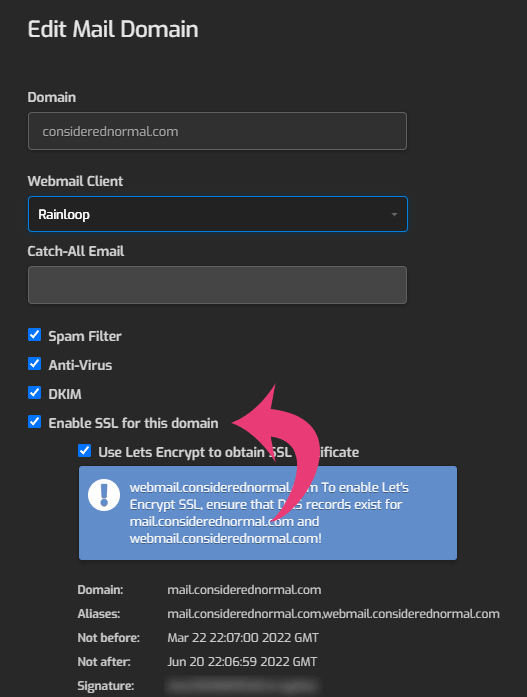Image resolution: width=527 pixels, height=697 pixels.
Task: Disable the DKIM checkbox
Action: (35, 393)
